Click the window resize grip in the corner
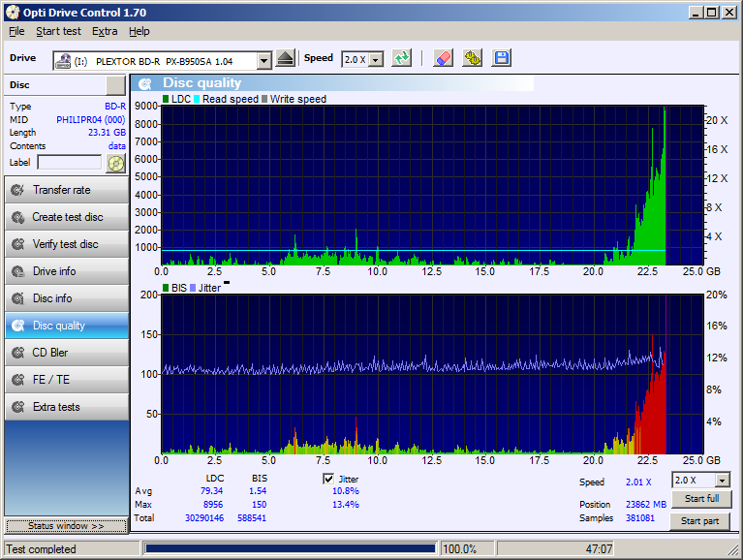The width and height of the screenshot is (743, 560). click(734, 550)
